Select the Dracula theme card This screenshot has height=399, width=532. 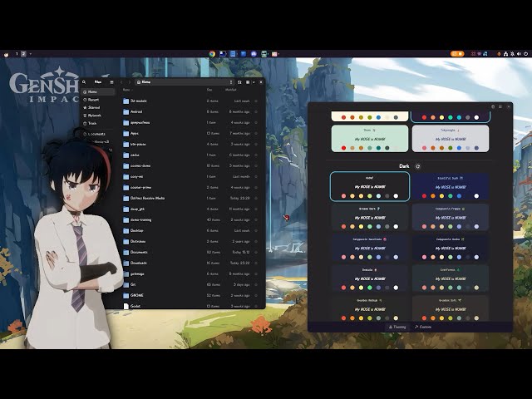(370, 278)
